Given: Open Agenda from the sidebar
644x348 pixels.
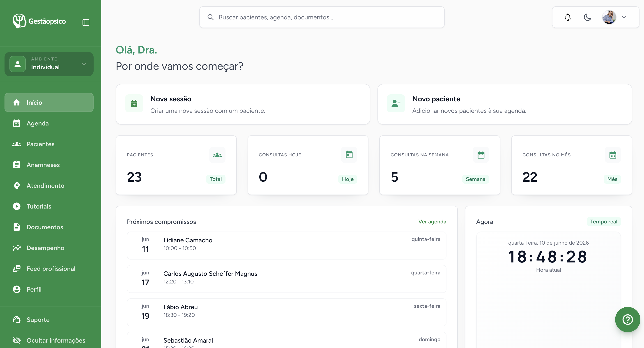Looking at the screenshot, I should tap(49, 123).
